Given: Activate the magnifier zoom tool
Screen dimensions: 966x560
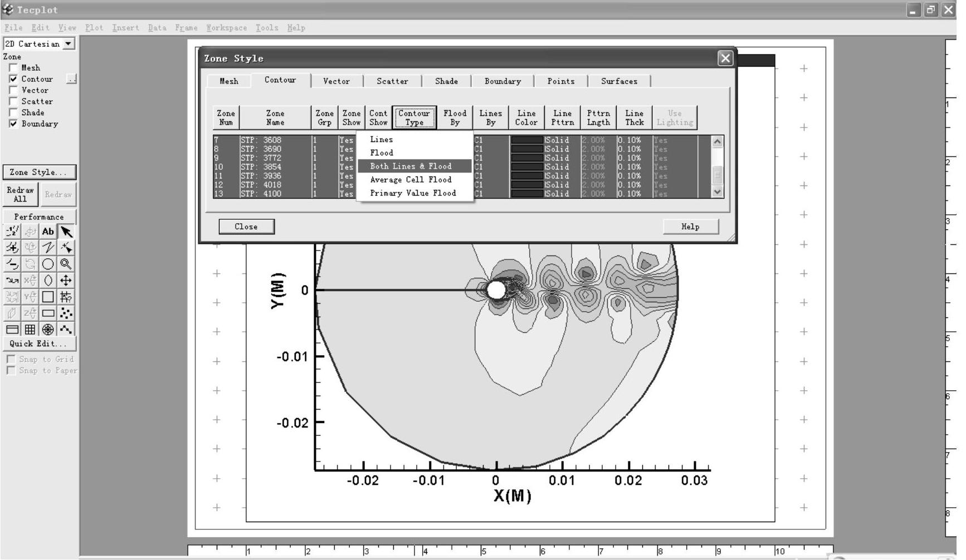Looking at the screenshot, I should pos(66,264).
